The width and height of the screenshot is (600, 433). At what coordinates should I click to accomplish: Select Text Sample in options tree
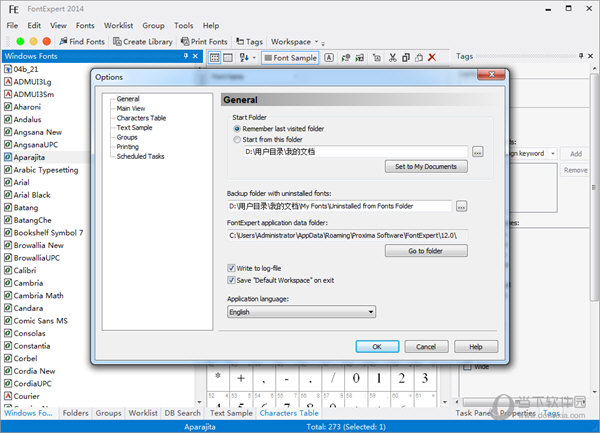click(134, 127)
